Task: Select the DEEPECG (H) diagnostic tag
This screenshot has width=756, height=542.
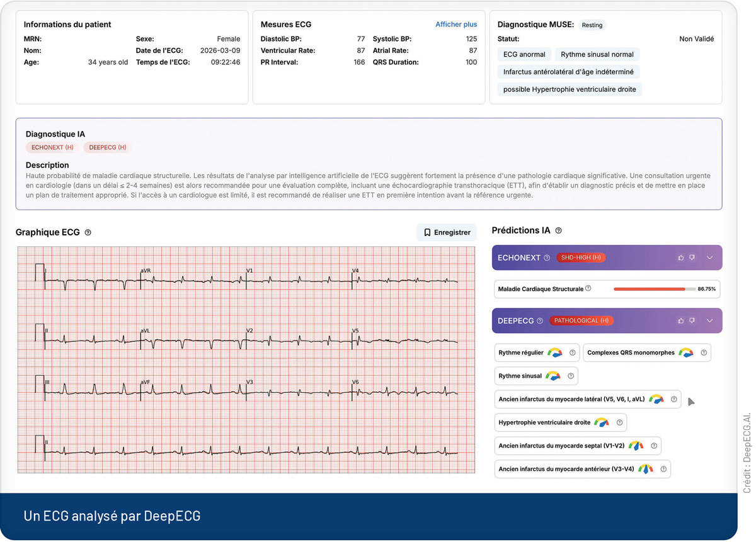Action: tap(108, 147)
